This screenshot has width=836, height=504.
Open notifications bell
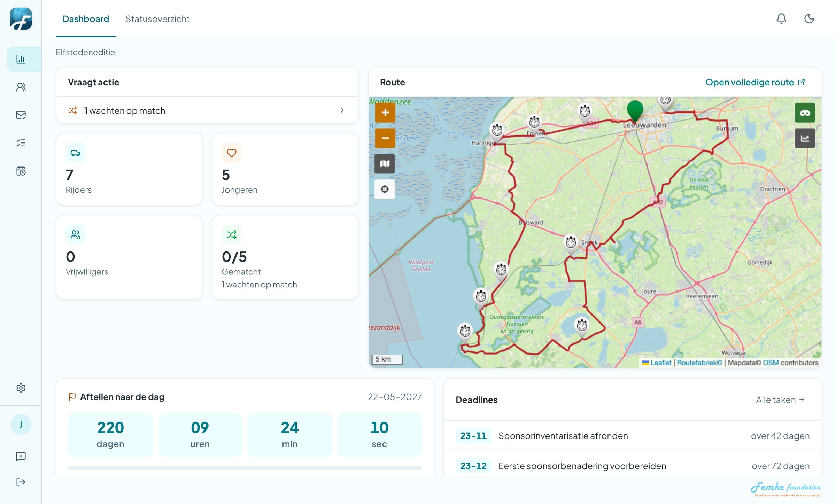tap(781, 18)
